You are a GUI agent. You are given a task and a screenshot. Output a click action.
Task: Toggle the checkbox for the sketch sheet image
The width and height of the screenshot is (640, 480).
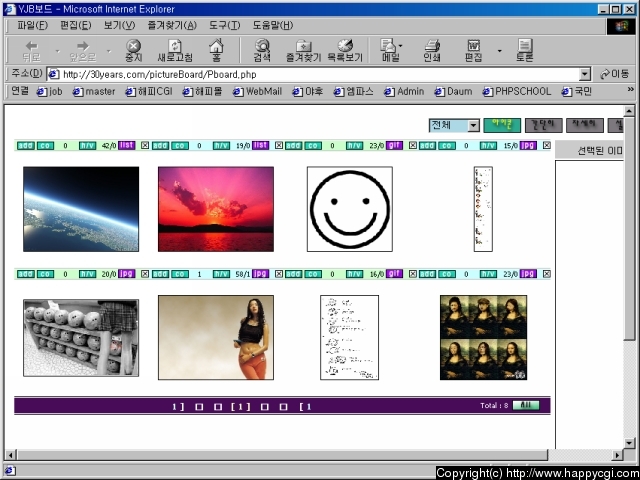pos(413,273)
